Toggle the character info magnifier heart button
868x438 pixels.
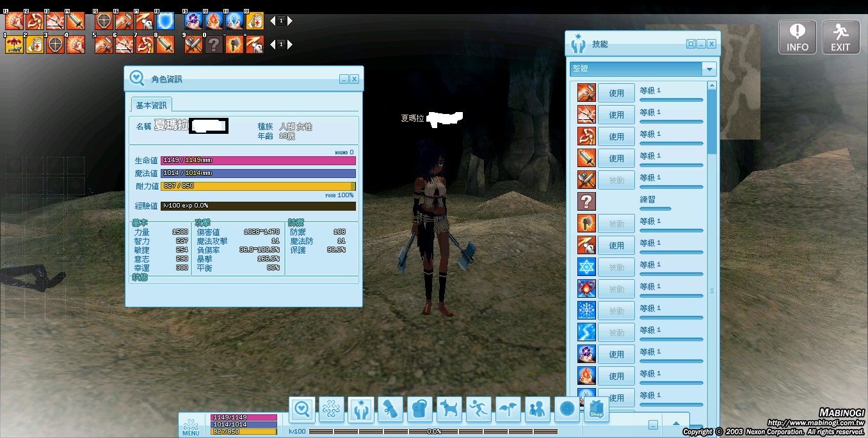click(x=302, y=409)
